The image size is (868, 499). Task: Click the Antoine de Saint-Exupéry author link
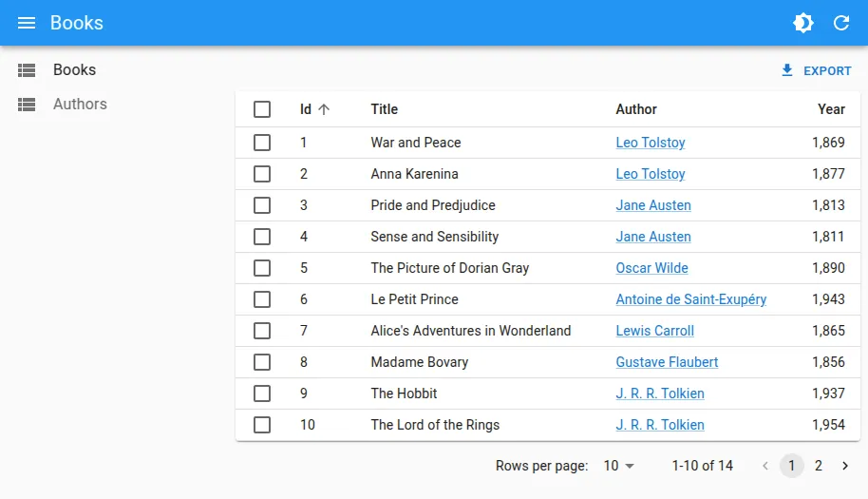pyautogui.click(x=690, y=299)
